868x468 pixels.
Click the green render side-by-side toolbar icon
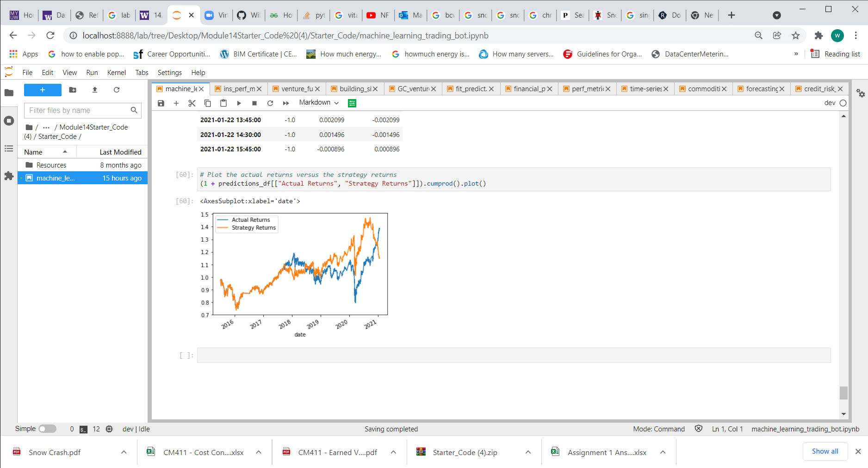[352, 103]
